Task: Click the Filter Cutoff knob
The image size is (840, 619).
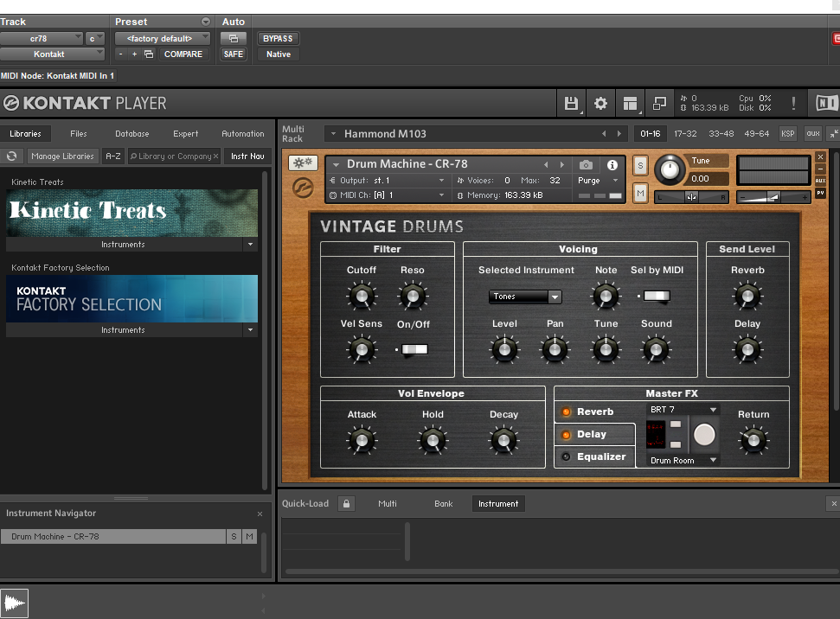Action: pos(362,297)
